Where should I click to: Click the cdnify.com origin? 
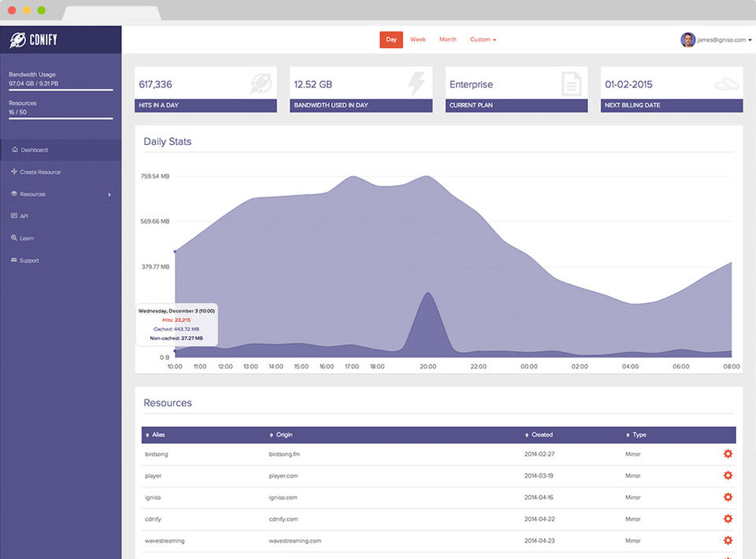(x=283, y=519)
